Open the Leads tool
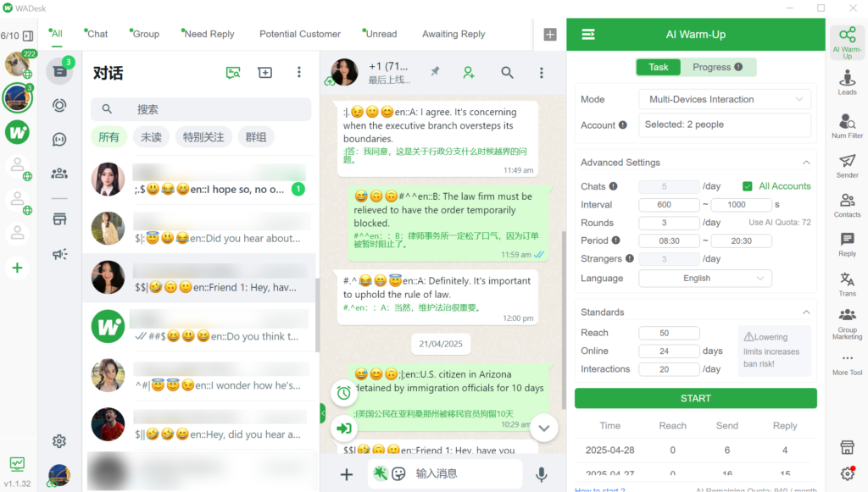Screen dimensions: 868x492 tap(847, 82)
